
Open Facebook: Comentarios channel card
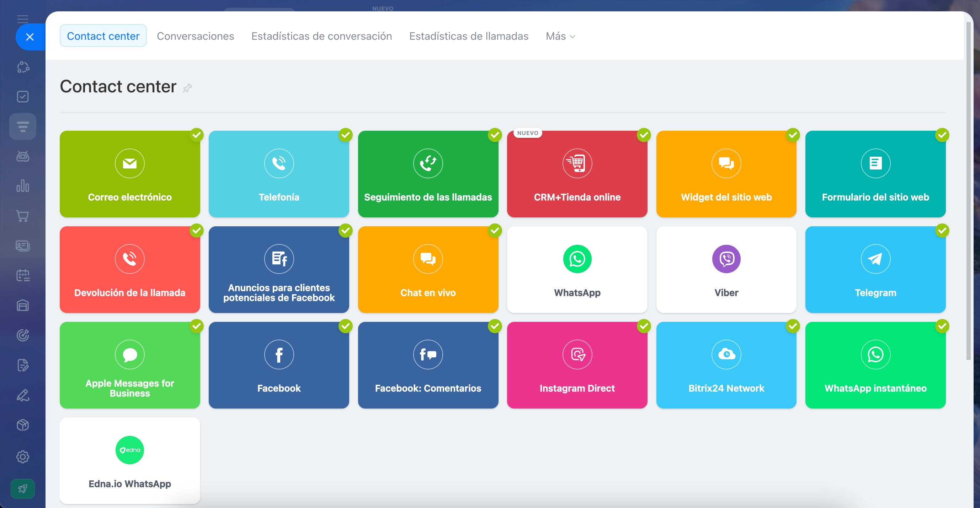[x=428, y=365]
